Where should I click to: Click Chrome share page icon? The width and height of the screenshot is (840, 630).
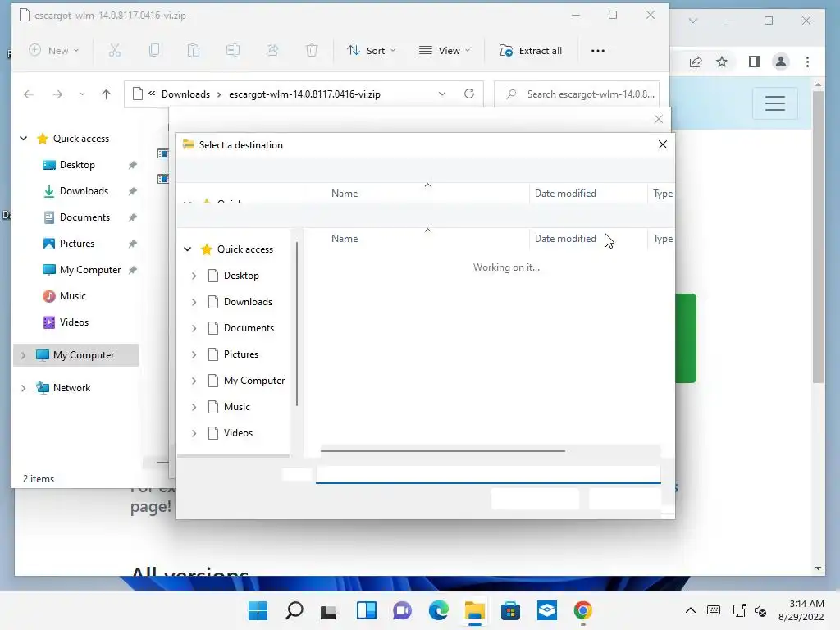tap(696, 62)
